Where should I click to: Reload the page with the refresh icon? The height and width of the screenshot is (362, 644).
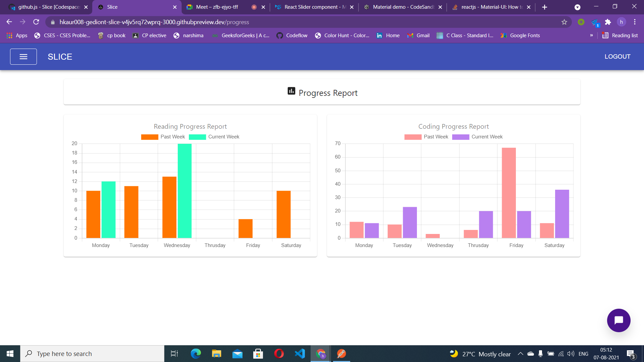[x=36, y=22]
